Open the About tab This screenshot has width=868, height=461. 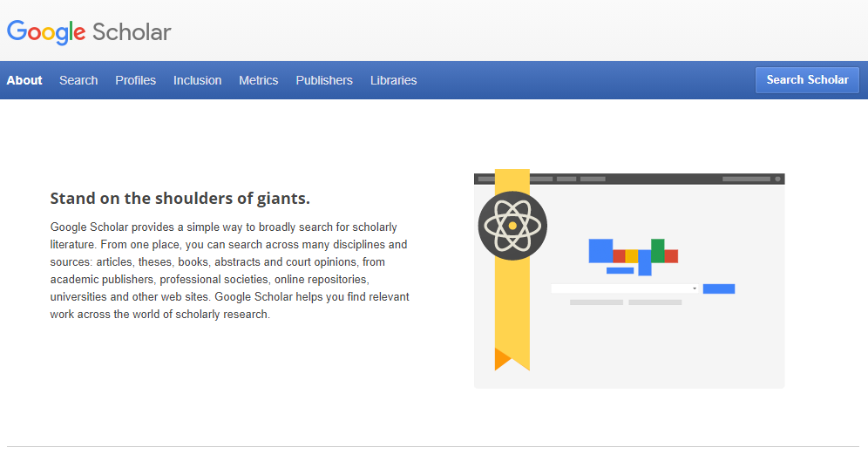tap(24, 80)
